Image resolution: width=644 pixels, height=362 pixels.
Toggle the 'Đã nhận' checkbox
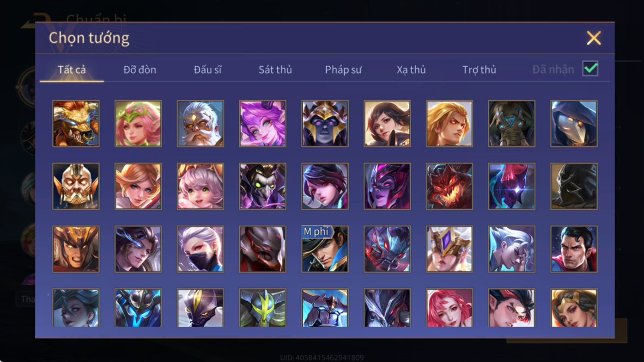(x=590, y=69)
